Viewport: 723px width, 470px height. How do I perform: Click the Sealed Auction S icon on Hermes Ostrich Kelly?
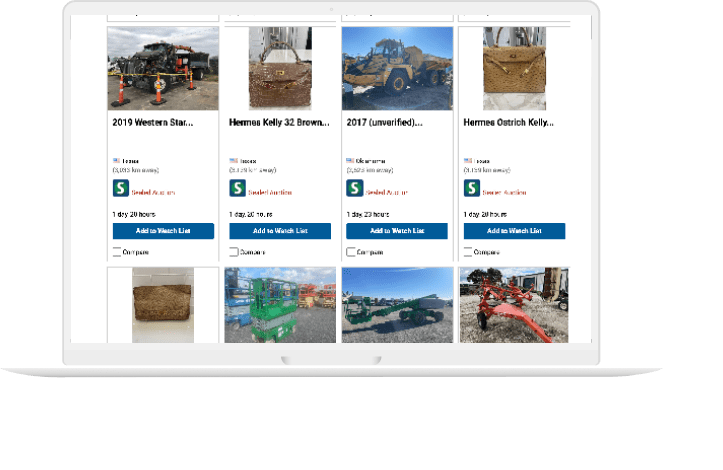472,188
